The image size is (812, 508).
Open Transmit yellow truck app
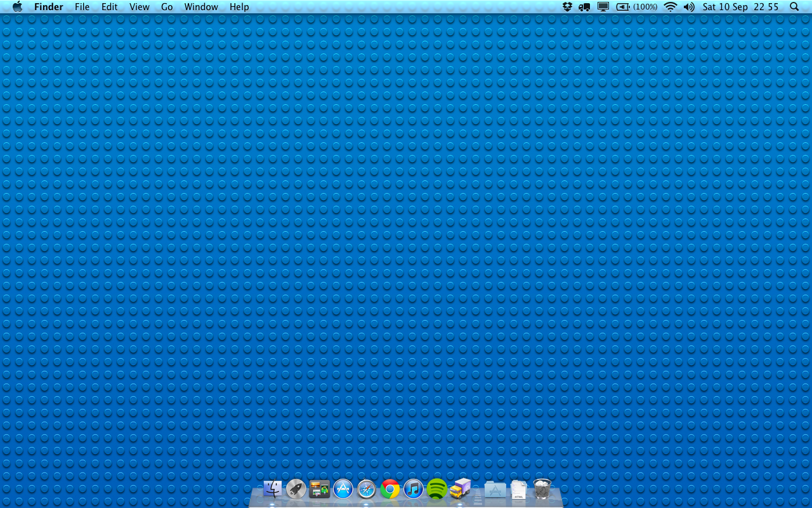461,489
